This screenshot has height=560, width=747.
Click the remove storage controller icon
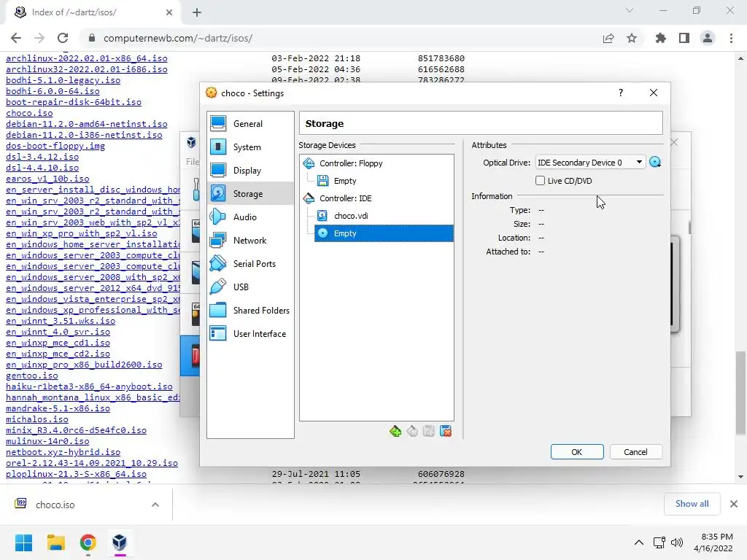click(x=412, y=432)
